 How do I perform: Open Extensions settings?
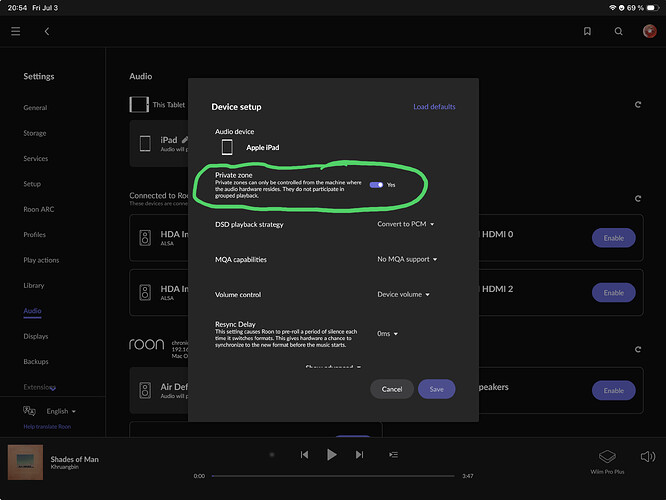point(40,387)
